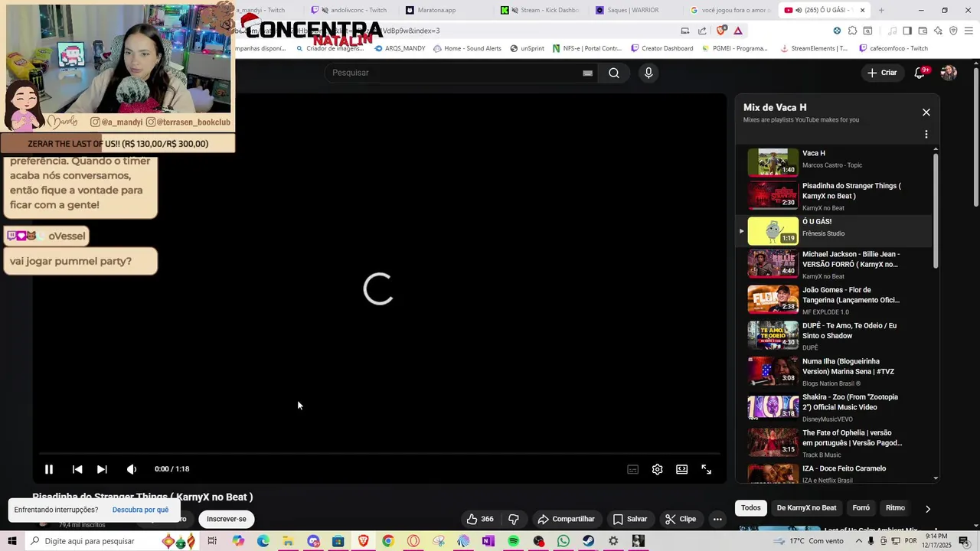The width and height of the screenshot is (980, 551).
Task: Like the video with 366 likes
Action: pos(480,519)
